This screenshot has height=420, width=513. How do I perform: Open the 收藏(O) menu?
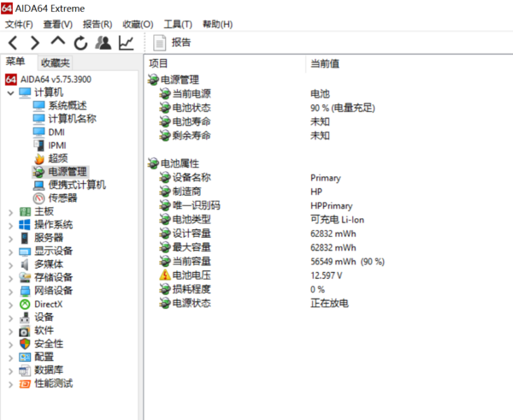pyautogui.click(x=138, y=24)
